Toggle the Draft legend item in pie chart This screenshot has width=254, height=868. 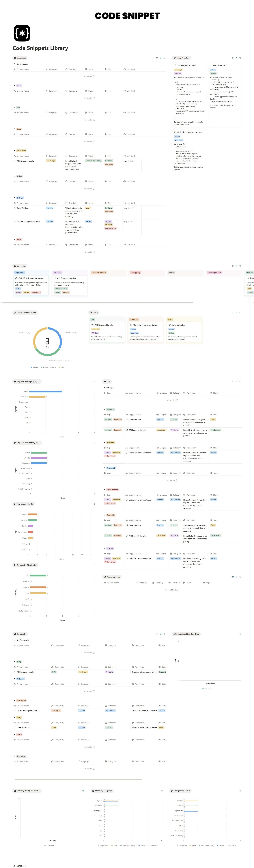[62, 367]
